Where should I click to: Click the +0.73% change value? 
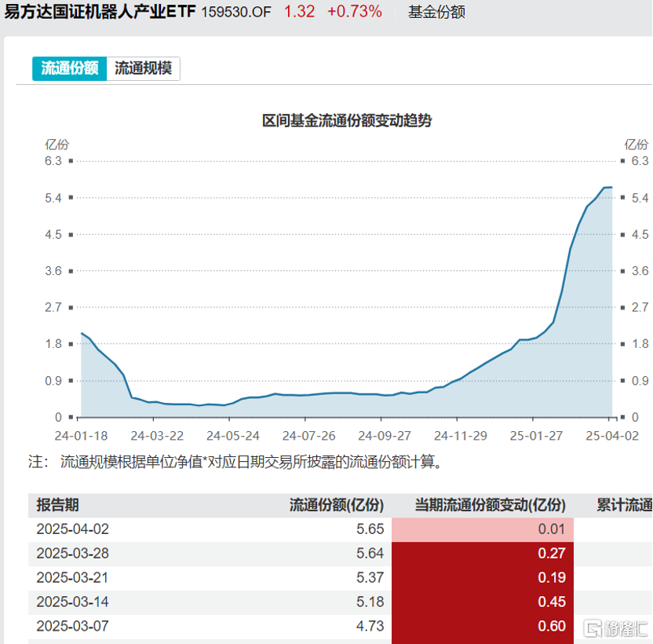pos(355,12)
